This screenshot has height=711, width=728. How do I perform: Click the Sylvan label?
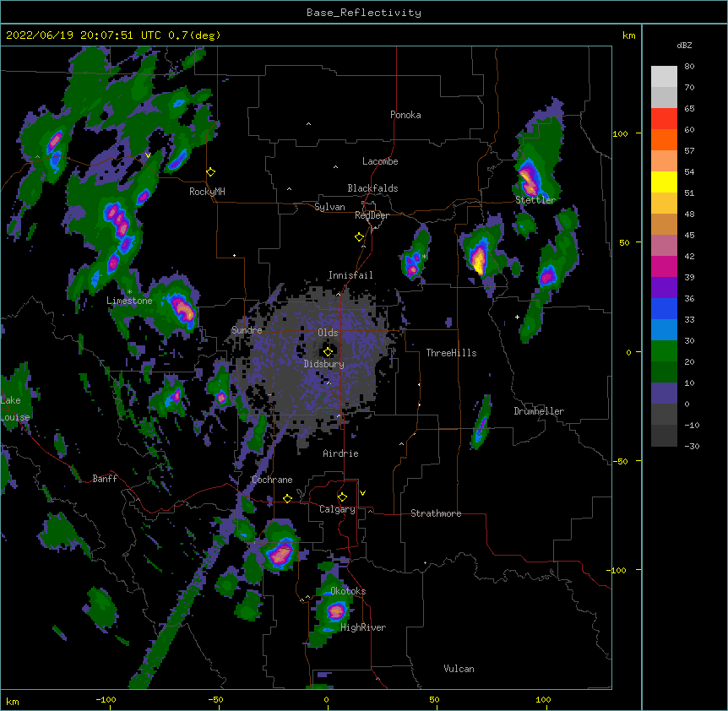[329, 207]
